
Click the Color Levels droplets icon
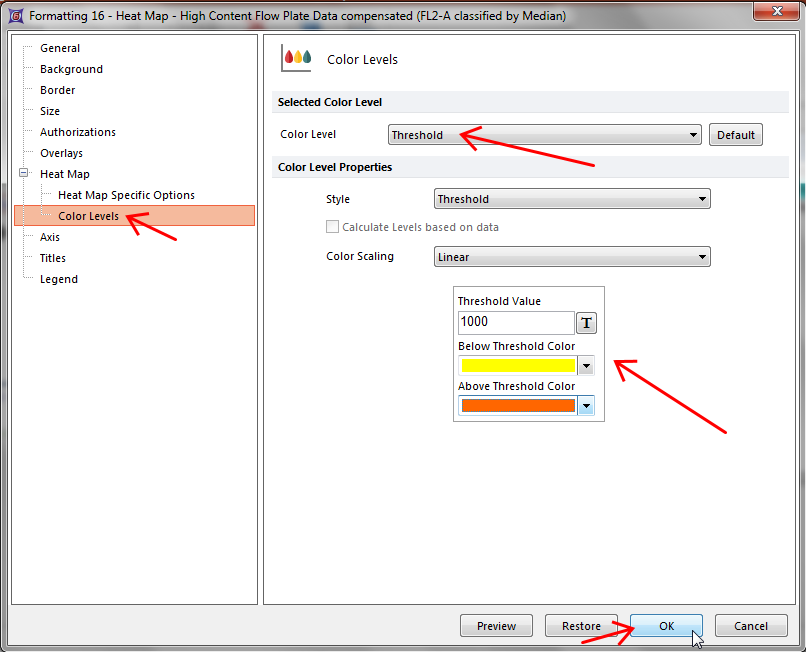point(297,59)
